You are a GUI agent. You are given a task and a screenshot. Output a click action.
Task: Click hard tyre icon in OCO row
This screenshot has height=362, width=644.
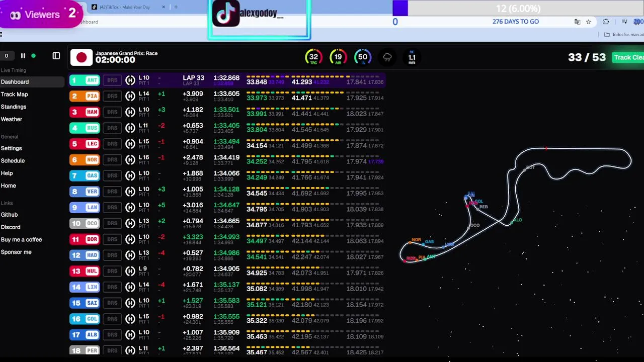click(130, 223)
